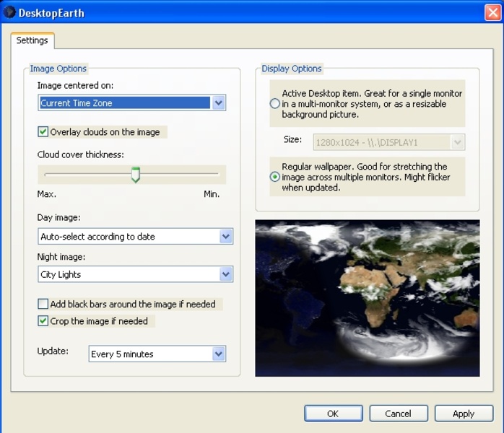Click the Apply button

464,414
